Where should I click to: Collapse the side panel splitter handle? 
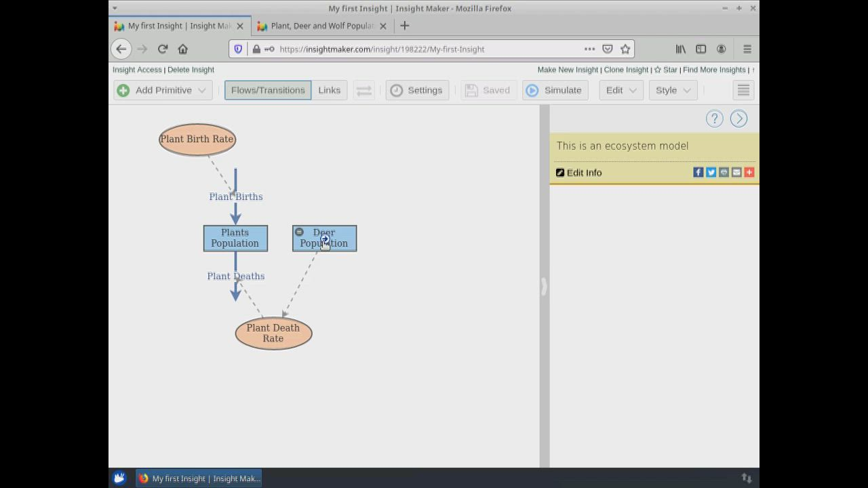pos(544,287)
